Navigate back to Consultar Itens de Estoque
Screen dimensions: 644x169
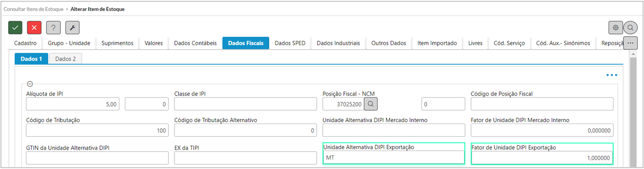(33, 9)
